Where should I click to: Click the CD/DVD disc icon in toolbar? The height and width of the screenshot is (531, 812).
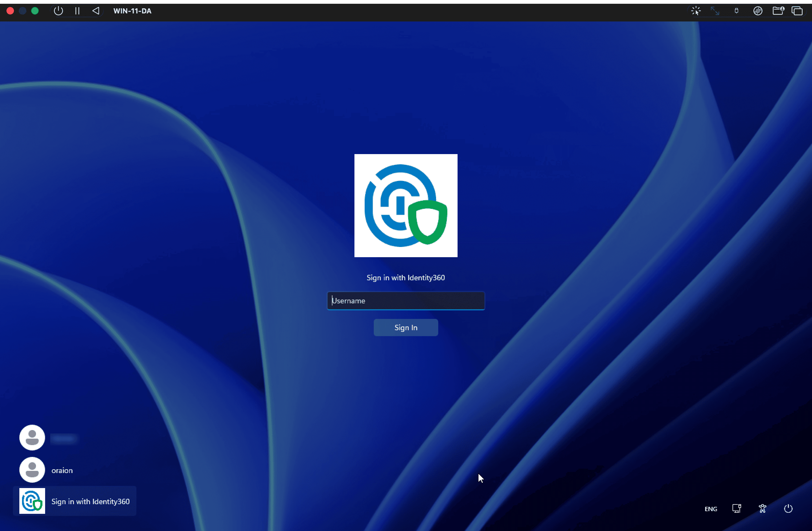click(x=758, y=11)
